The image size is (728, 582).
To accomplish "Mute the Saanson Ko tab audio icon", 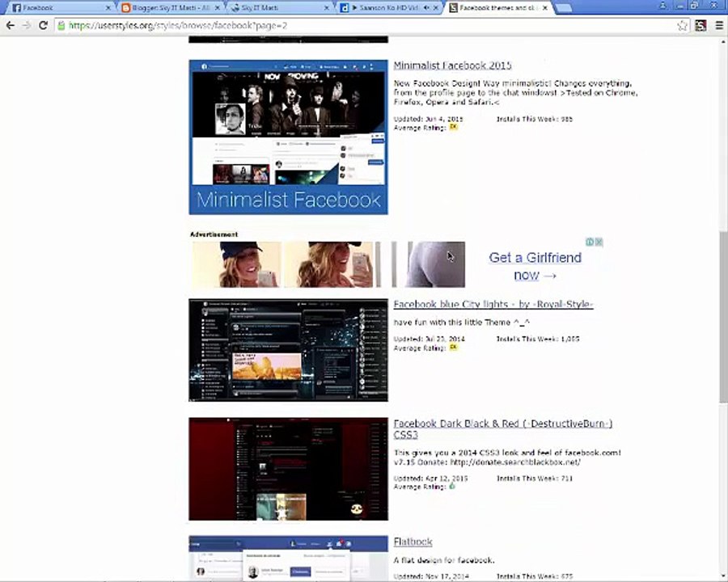I will 426,8.
